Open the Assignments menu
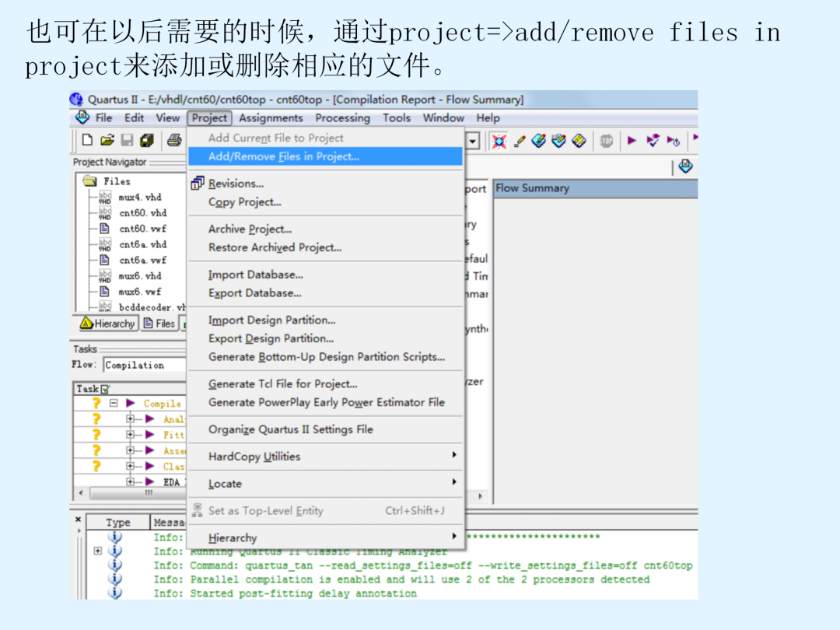 (271, 118)
